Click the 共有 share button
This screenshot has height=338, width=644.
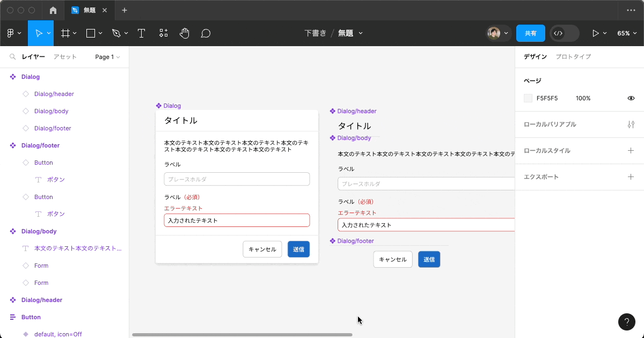[530, 33]
